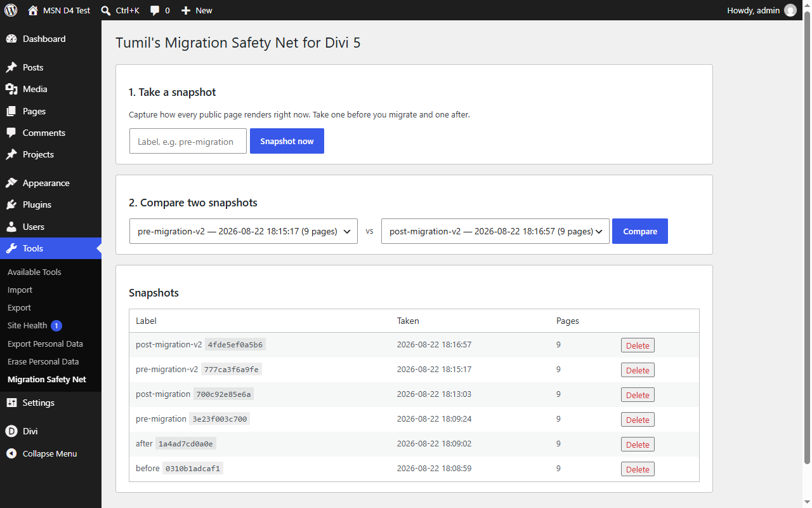Delete the pre-migration-v2 snapshot
The image size is (812, 508).
pos(638,370)
